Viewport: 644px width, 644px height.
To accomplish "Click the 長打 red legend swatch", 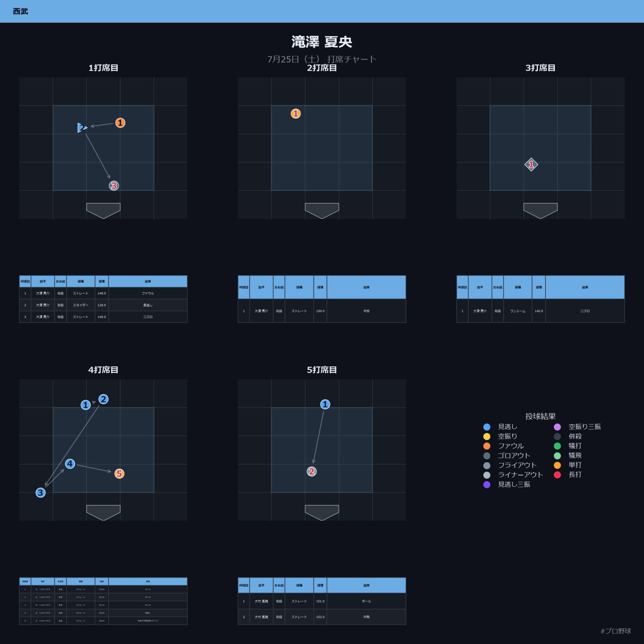I will (x=557, y=475).
